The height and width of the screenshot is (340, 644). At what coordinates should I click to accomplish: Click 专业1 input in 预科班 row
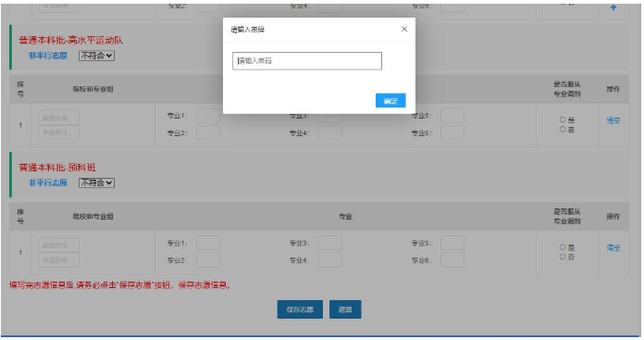208,243
